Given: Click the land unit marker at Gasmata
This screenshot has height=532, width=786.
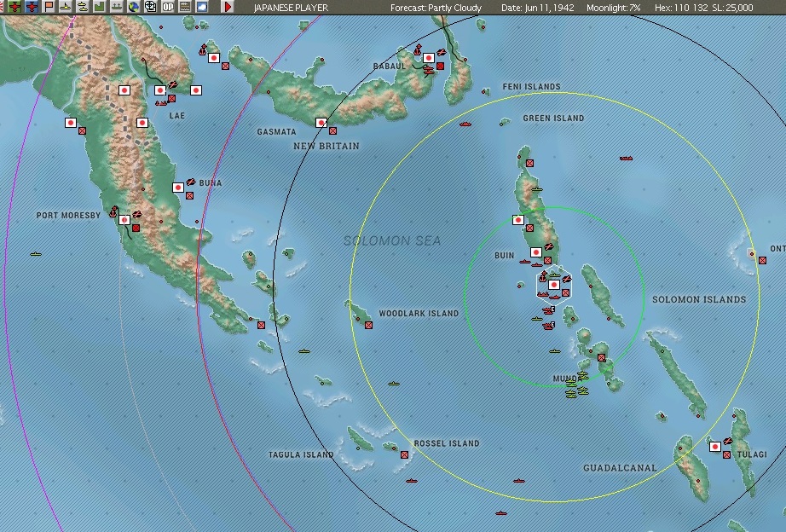Looking at the screenshot, I should pos(332,131).
